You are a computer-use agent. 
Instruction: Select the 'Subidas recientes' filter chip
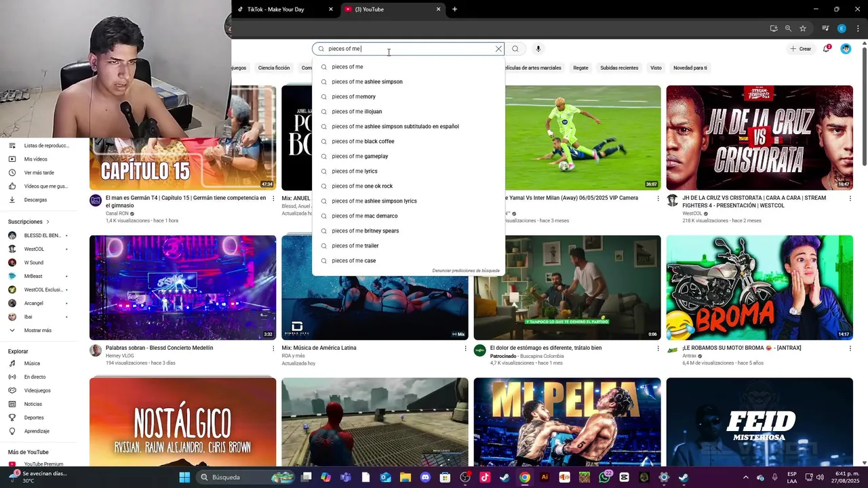(619, 68)
